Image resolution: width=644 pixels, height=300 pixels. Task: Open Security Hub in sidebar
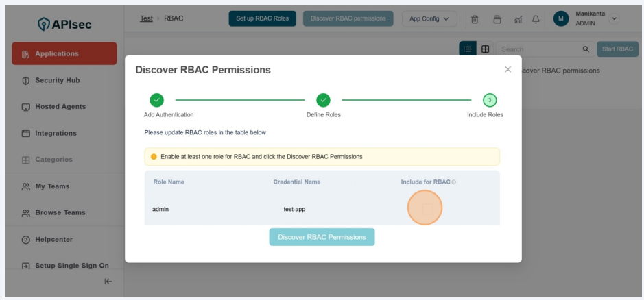[58, 80]
